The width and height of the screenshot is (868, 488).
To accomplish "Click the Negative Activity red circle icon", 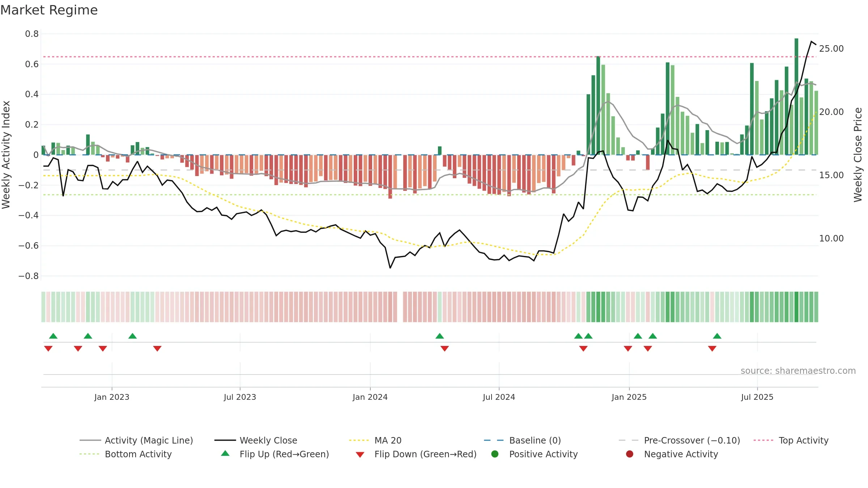I will 630,454.
